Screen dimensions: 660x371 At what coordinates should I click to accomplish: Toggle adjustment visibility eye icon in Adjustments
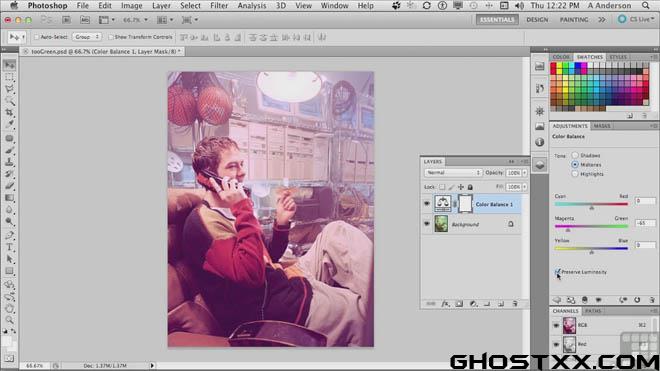599,300
